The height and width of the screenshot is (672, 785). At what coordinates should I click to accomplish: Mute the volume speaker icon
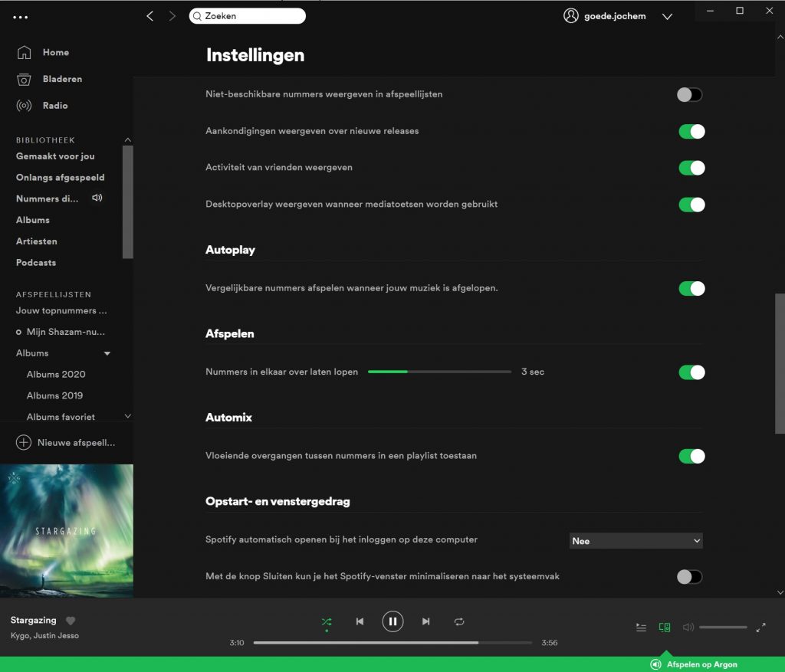pyautogui.click(x=688, y=628)
